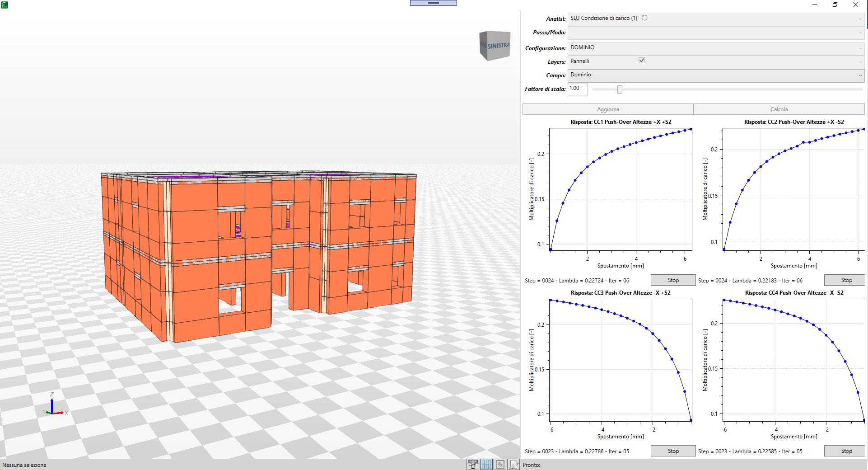868x470 pixels.
Task: Click title 'Risposta: CC2 Push-Over Altezze +X -S2'
Action: (794, 122)
